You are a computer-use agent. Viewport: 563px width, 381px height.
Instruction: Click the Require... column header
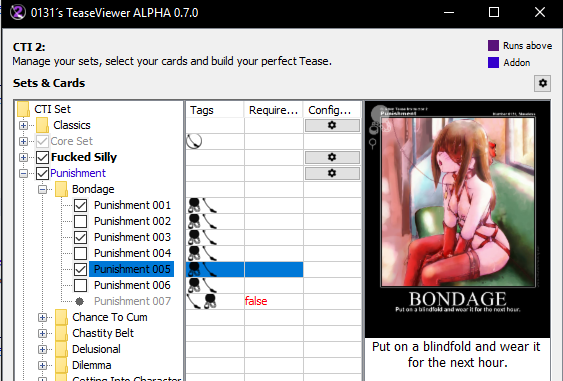pyautogui.click(x=274, y=110)
